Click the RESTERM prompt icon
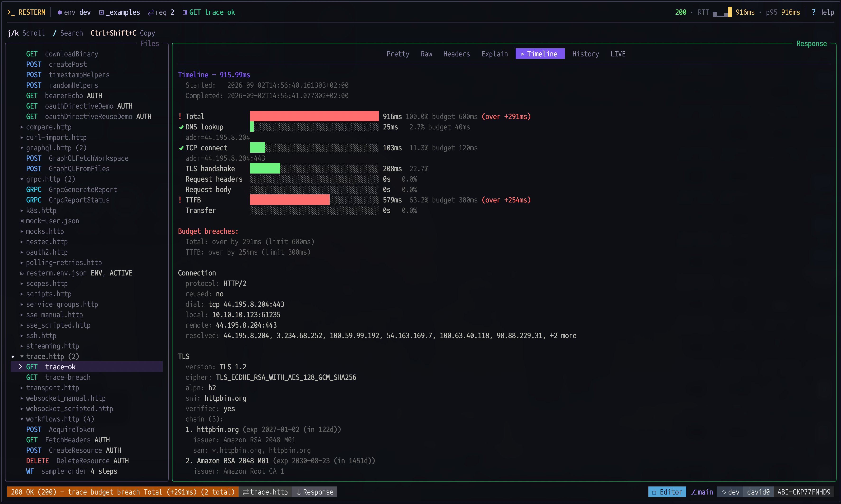 (10, 12)
